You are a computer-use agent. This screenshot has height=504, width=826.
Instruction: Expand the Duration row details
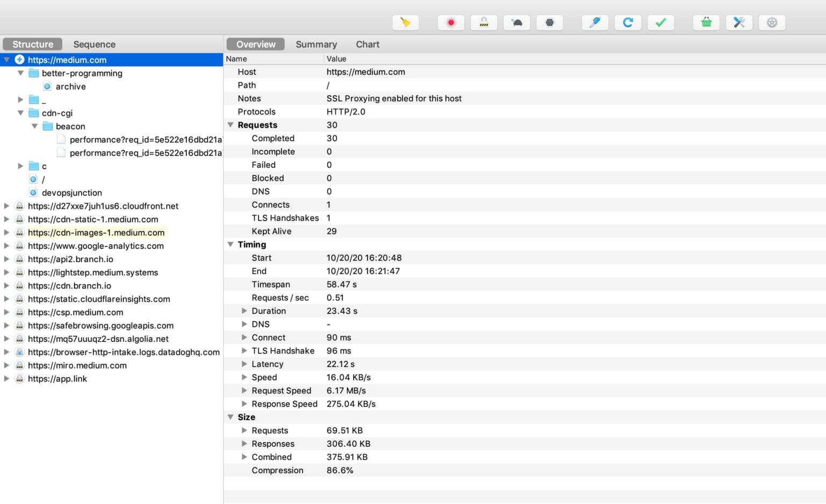click(x=245, y=311)
